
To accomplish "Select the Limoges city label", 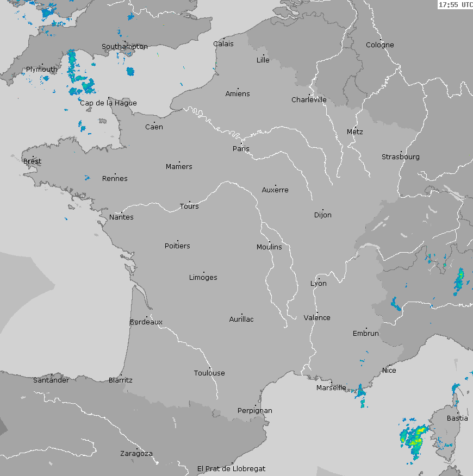I will pos(203,277).
